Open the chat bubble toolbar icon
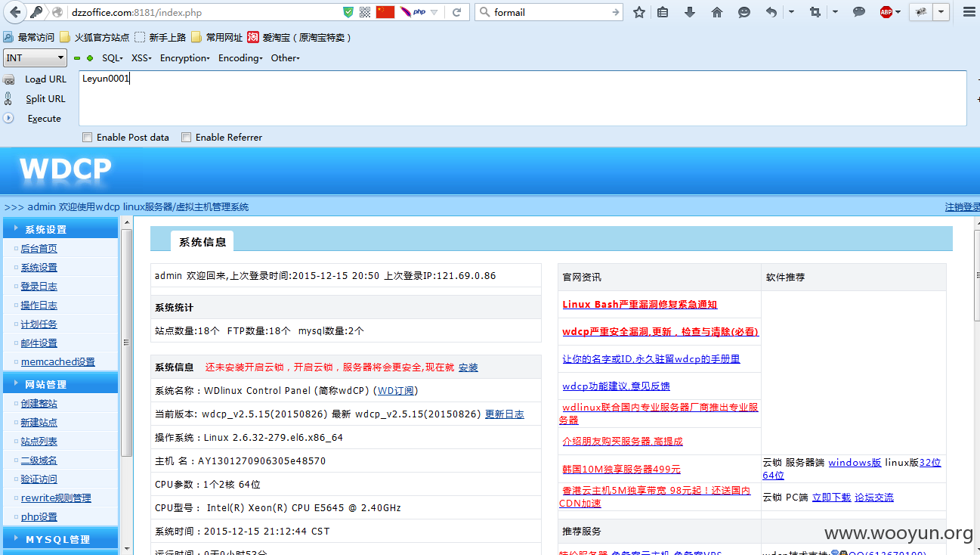980x555 pixels. coord(859,12)
